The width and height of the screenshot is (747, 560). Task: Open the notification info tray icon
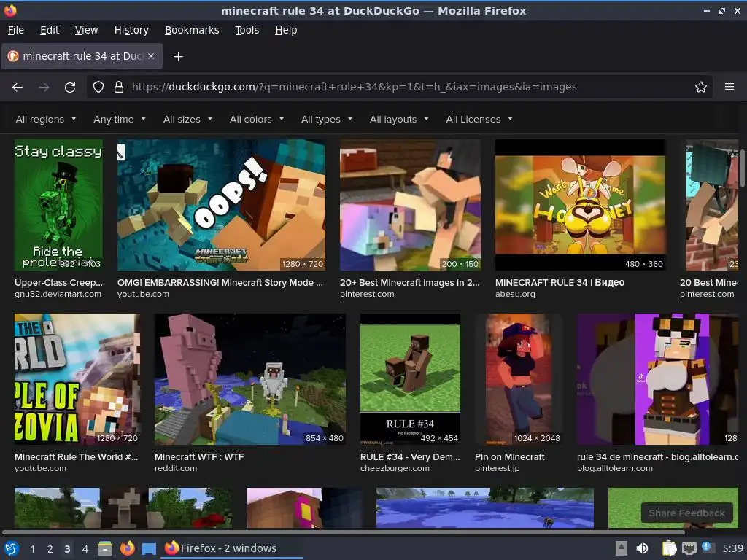[708, 548]
